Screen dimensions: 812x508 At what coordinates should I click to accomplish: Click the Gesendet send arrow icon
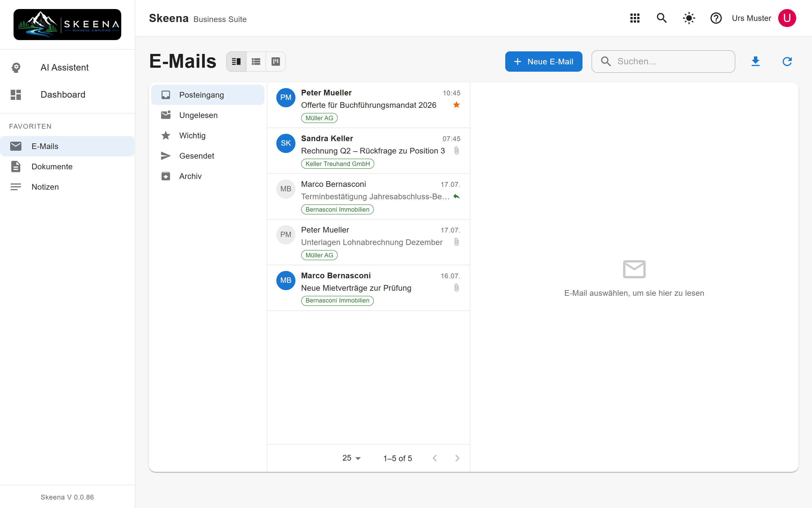tap(166, 156)
